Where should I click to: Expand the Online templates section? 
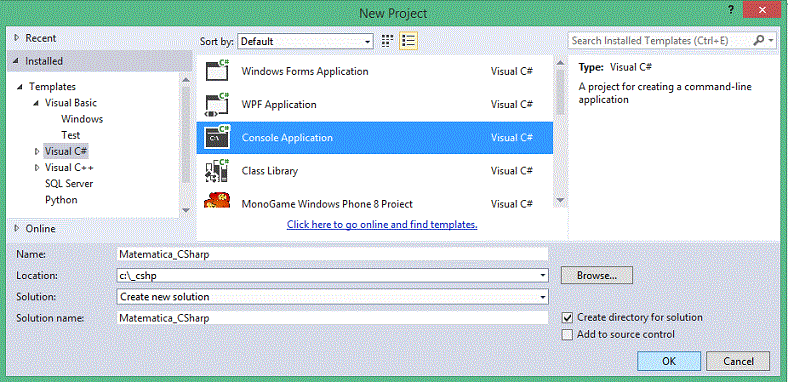[x=17, y=228]
